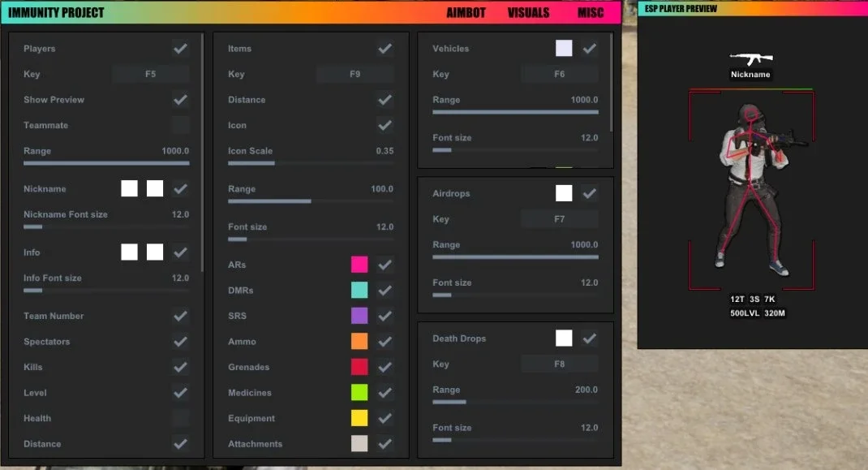Viewport: 868px width, 470px height.
Task: Toggle Show Preview checkbox
Action: (180, 100)
